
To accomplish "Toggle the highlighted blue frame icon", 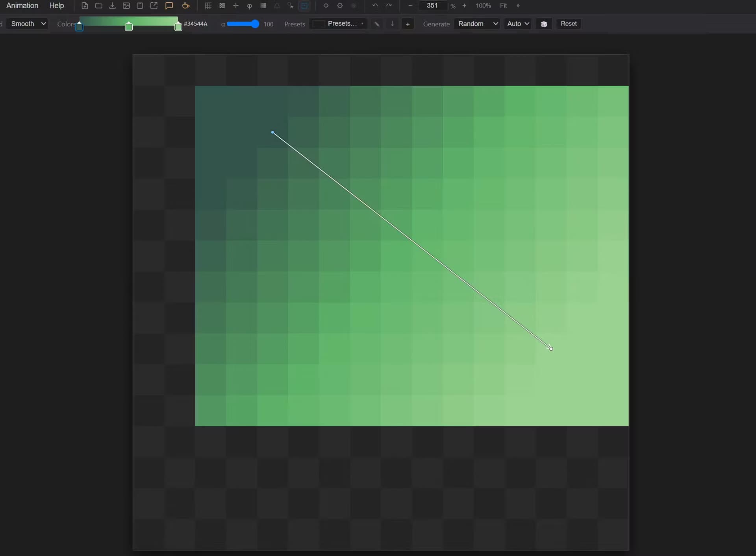I will click(x=304, y=6).
